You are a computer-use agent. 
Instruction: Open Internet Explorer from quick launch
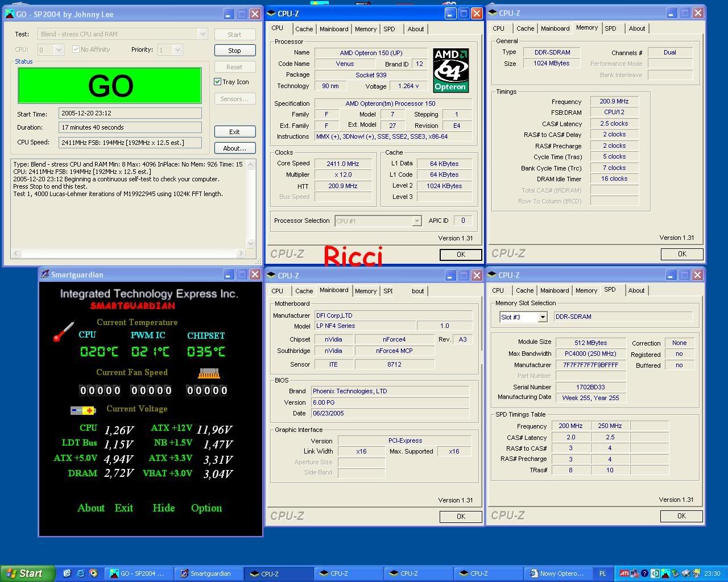(80, 573)
